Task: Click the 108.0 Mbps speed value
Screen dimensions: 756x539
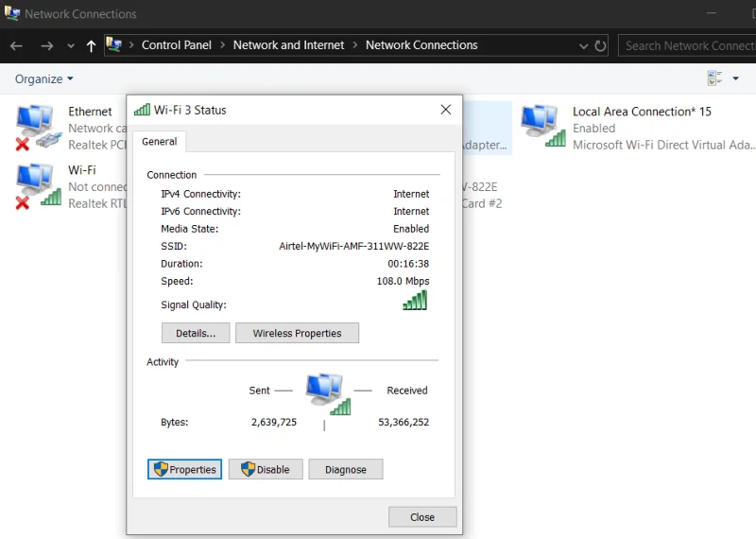Action: [x=404, y=281]
